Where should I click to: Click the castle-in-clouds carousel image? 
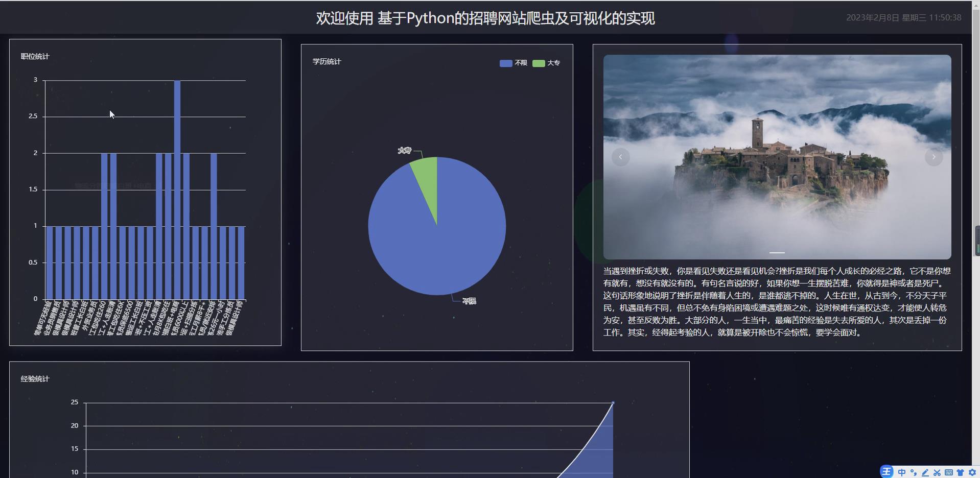tap(777, 157)
